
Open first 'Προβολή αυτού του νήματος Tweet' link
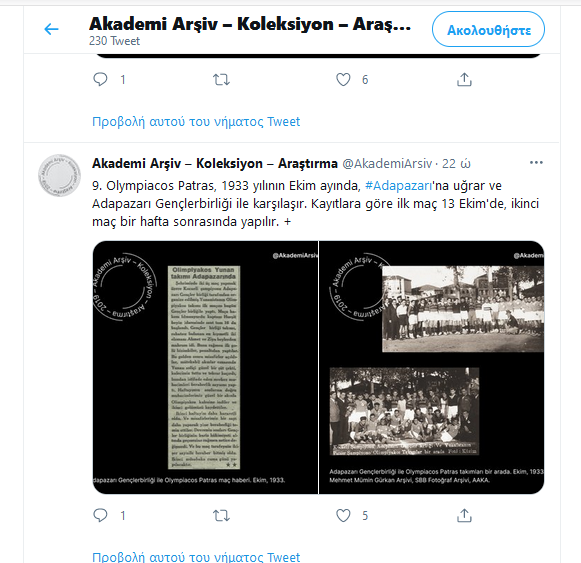click(x=196, y=122)
